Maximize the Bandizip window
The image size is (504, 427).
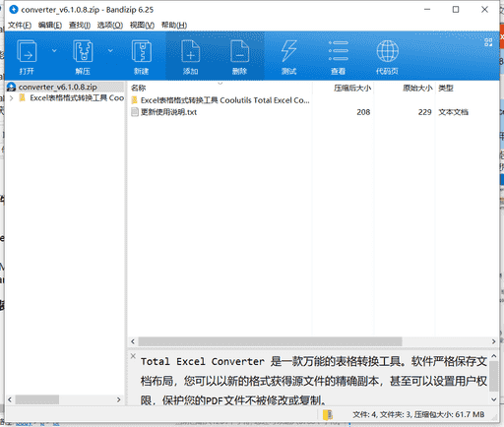(x=456, y=10)
